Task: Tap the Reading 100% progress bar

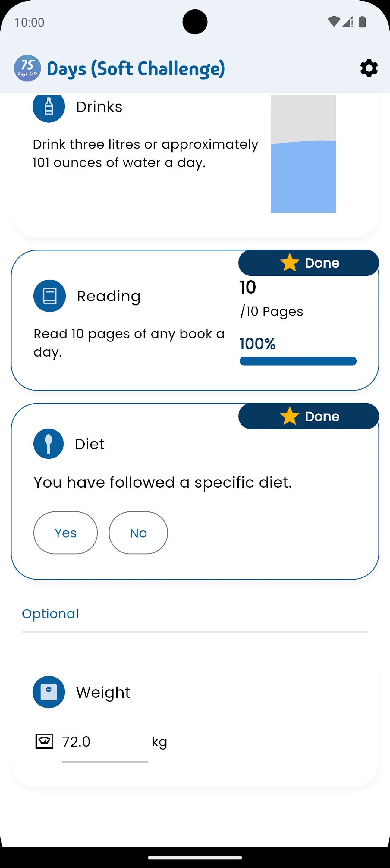Action: point(298,361)
